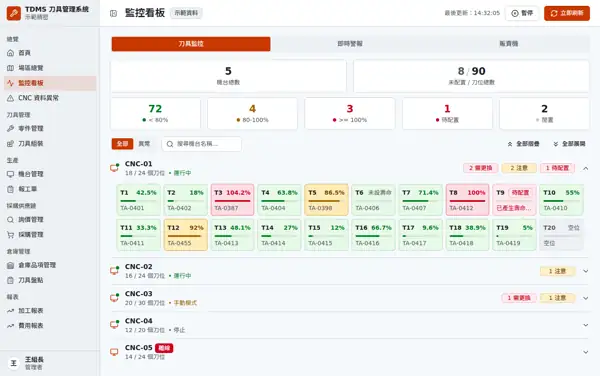Viewport: 600px width, 376px height.
Task: Click the T1 42.5% life progress bar
Action: pos(138,201)
